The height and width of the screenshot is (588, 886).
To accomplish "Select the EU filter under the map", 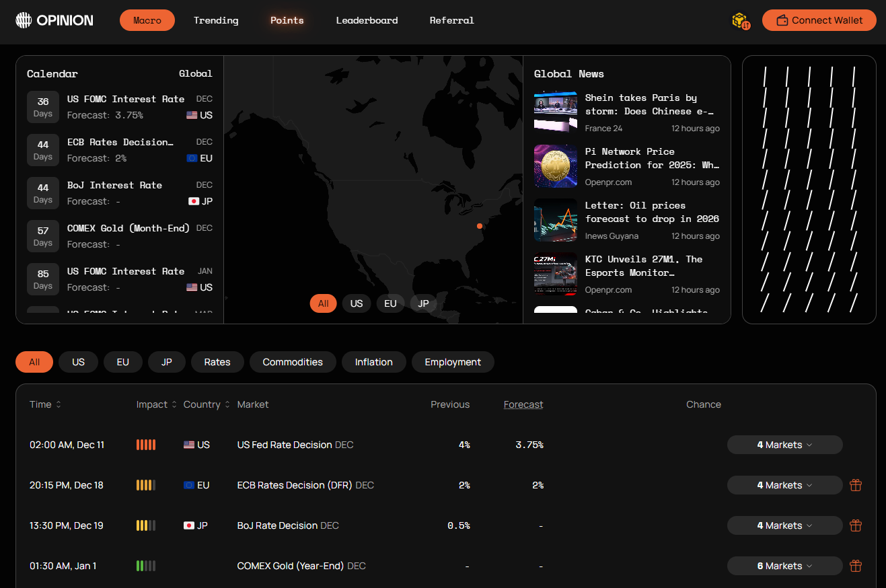I will (390, 303).
